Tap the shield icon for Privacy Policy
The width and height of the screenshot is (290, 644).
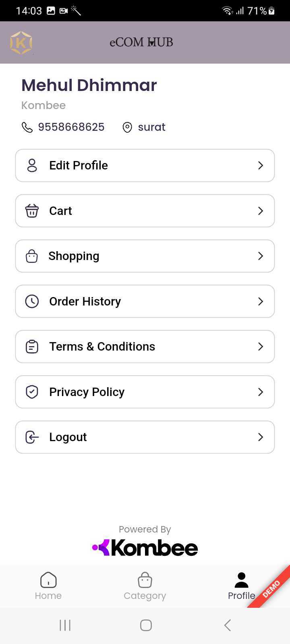coord(32,392)
